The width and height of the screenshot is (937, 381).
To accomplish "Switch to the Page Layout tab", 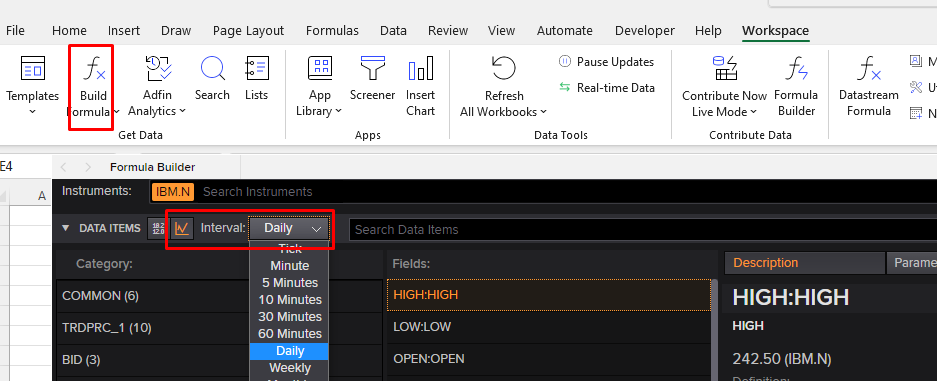I will click(249, 30).
